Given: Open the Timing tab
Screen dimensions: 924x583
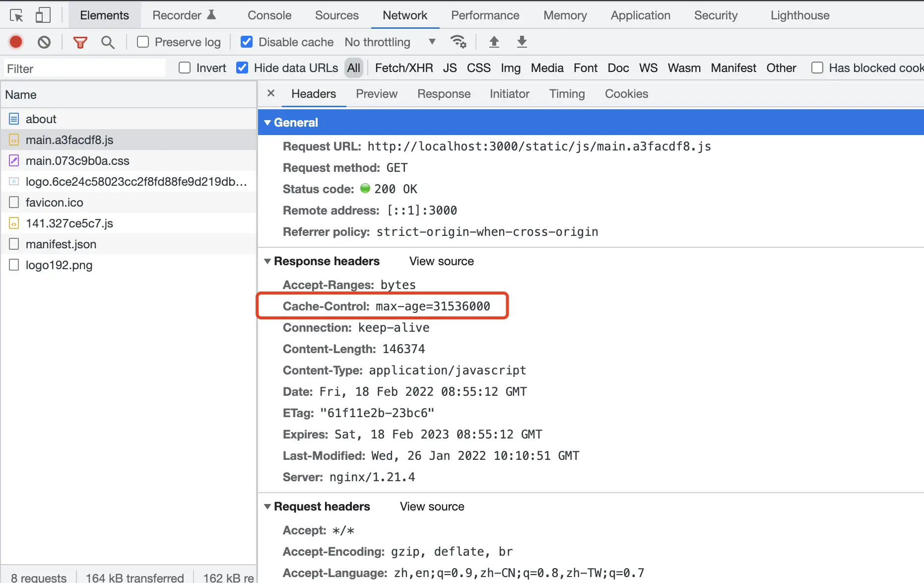Looking at the screenshot, I should [x=567, y=94].
